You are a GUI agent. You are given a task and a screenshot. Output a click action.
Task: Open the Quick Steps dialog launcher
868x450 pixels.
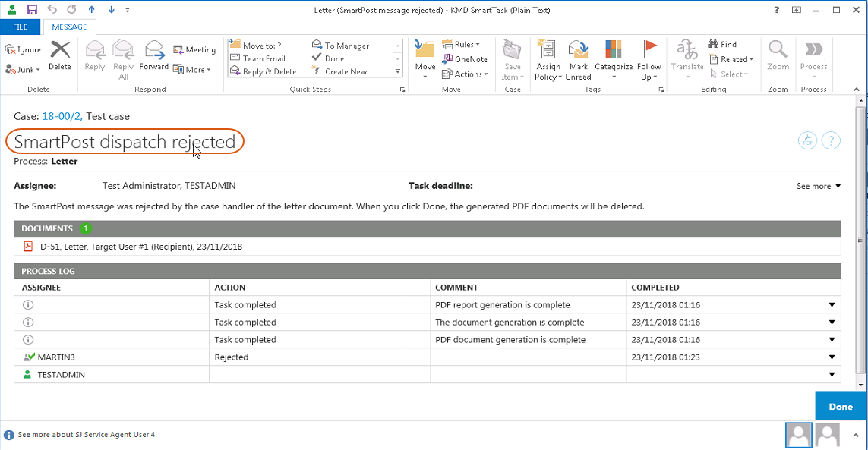[402, 89]
